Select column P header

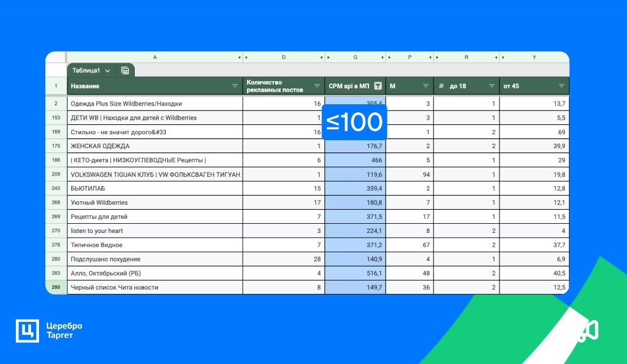coord(409,57)
